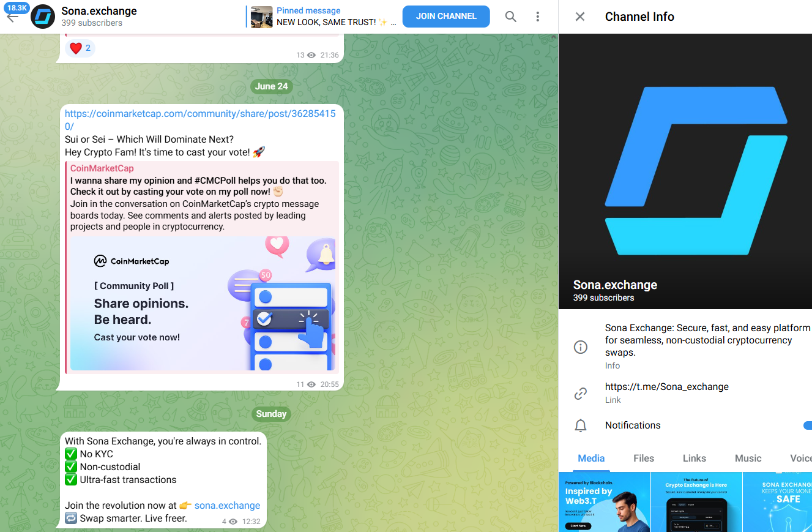Click the large Sona.exchange profile picture
812x532 pixels.
pyautogui.click(x=685, y=171)
